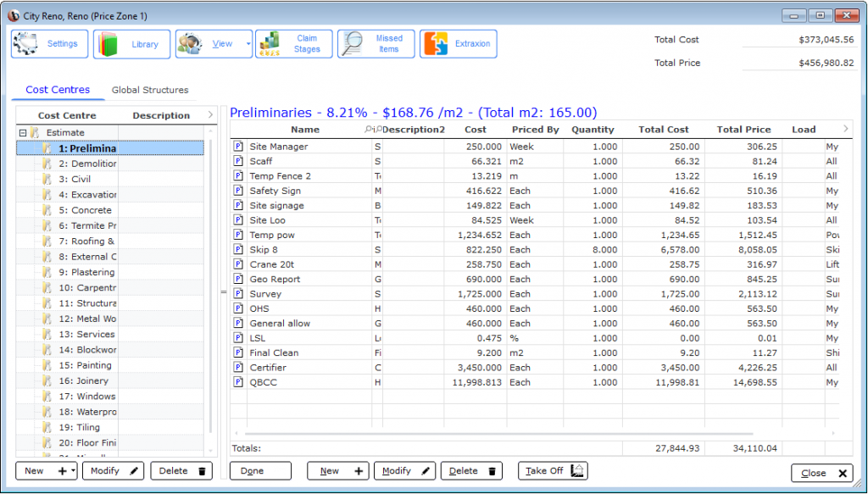Image resolution: width=868 pixels, height=494 pixels.
Task: Click the Done button
Action: 260,470
